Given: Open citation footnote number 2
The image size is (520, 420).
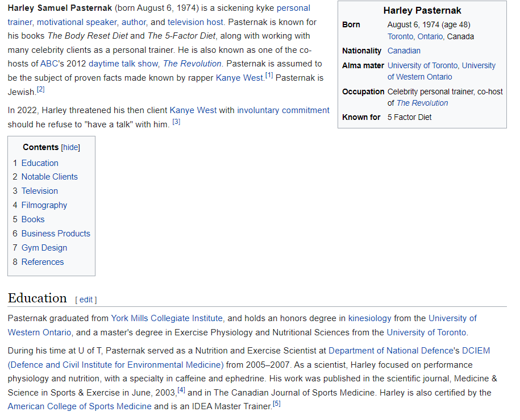Looking at the screenshot, I should click(40, 90).
